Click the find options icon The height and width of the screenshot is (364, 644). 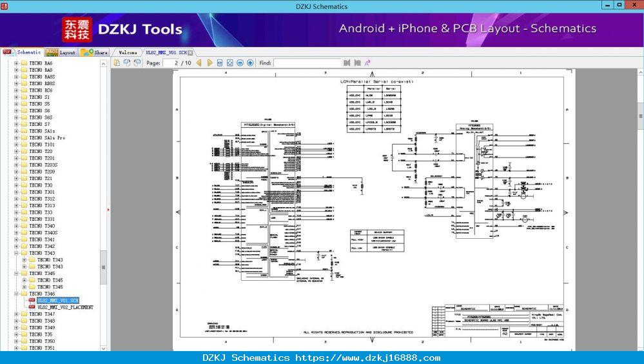click(x=367, y=63)
